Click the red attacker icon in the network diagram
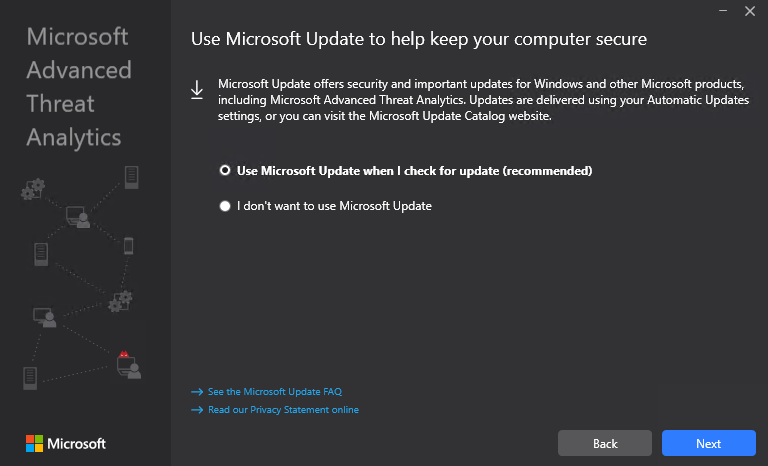This screenshot has width=768, height=466. click(125, 361)
